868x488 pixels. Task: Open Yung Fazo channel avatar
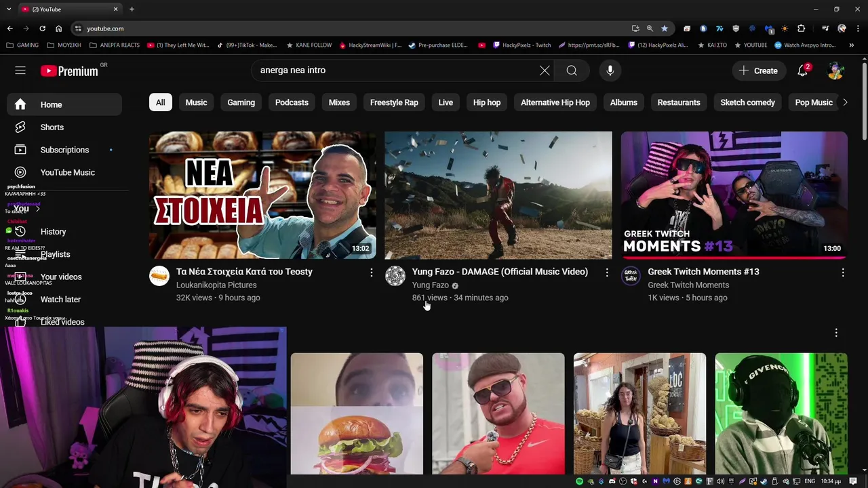(x=395, y=276)
